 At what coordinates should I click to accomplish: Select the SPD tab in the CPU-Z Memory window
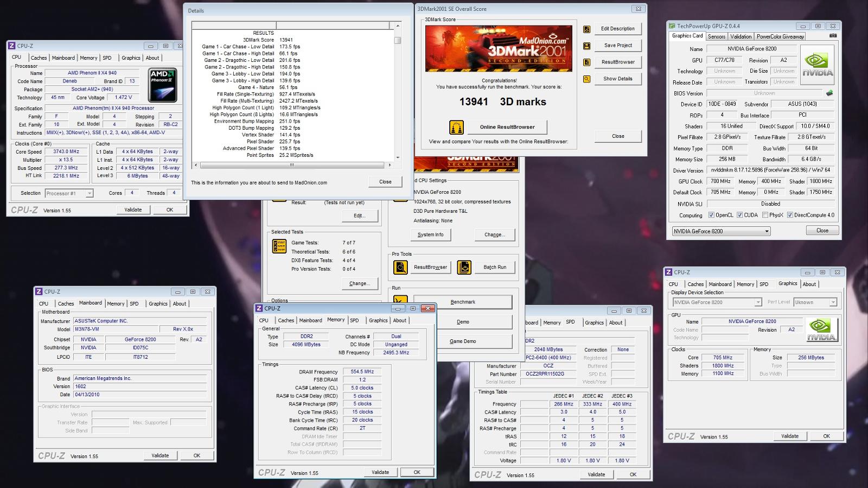tap(354, 321)
